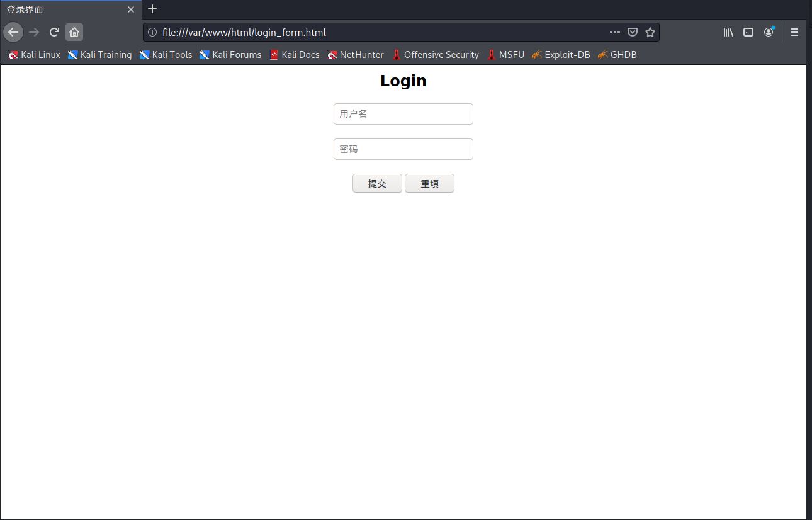Open Offensive Security bookmark
This screenshot has width=812, height=520.
coord(435,55)
